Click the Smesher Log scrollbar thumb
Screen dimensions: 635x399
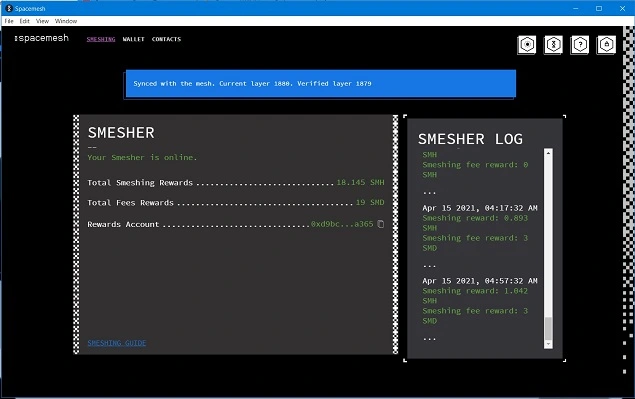pyautogui.click(x=548, y=329)
